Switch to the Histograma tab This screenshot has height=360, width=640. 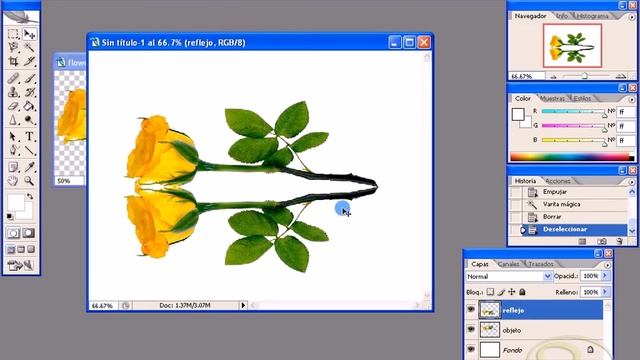coord(593,16)
